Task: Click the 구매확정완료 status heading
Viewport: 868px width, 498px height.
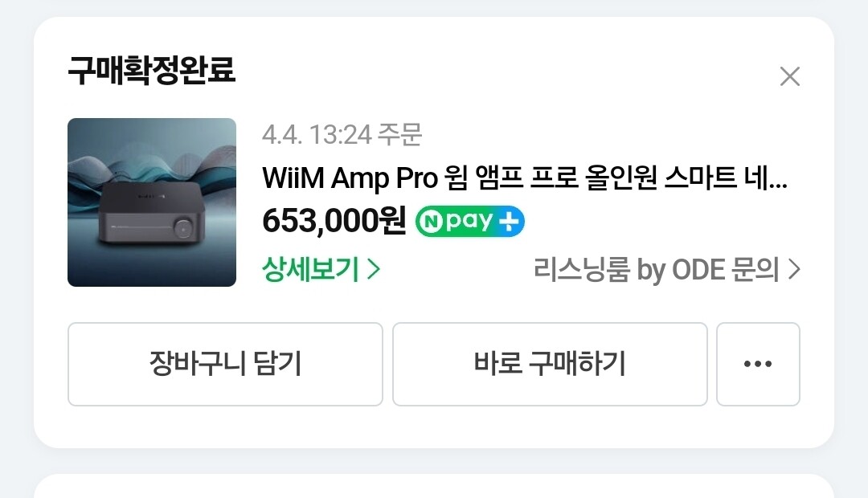Action: 152,70
